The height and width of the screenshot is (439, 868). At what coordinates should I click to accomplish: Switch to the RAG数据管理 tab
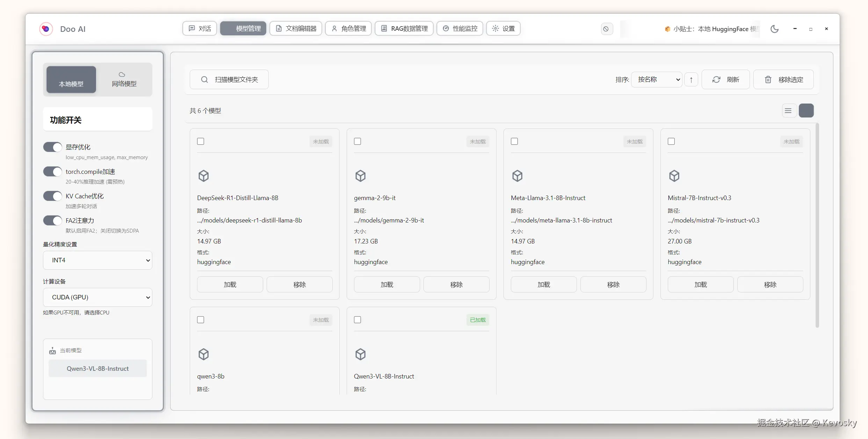404,29
